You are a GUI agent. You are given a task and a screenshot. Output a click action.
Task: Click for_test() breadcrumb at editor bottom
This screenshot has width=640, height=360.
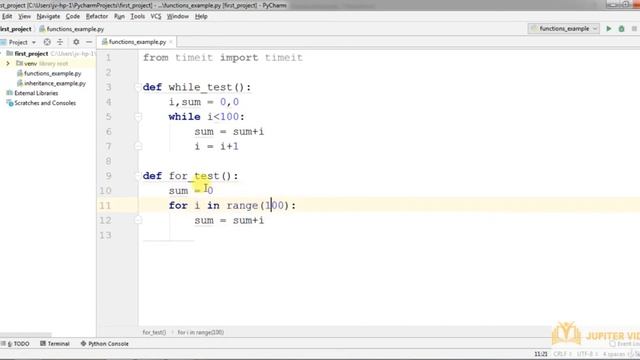click(154, 332)
